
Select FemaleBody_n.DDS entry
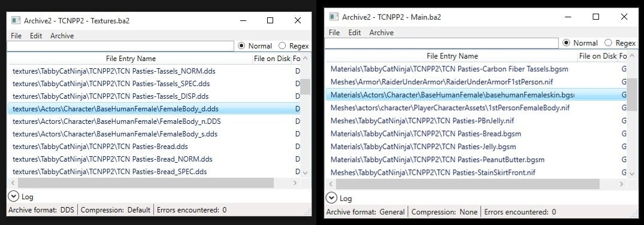[x=154, y=121]
